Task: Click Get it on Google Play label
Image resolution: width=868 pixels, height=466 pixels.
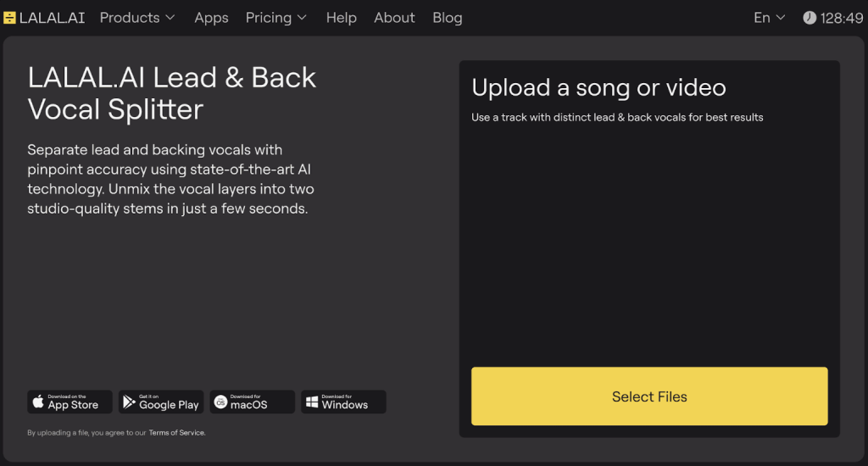Action: click(169, 402)
